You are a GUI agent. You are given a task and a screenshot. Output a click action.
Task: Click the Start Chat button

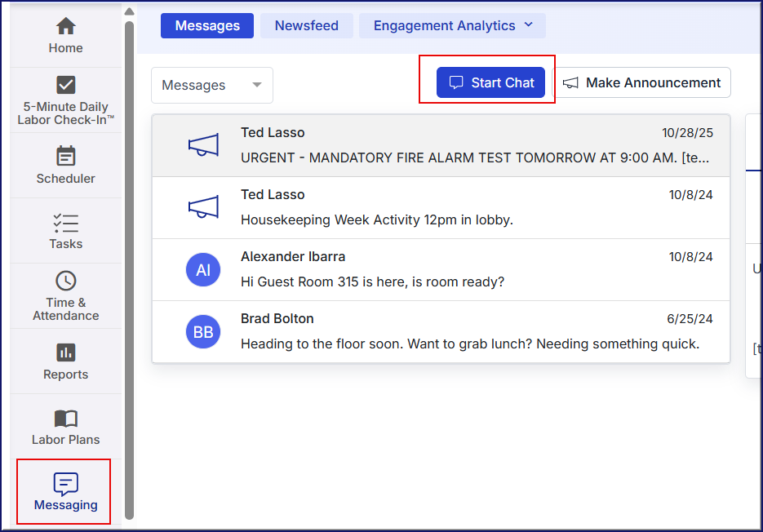(490, 82)
